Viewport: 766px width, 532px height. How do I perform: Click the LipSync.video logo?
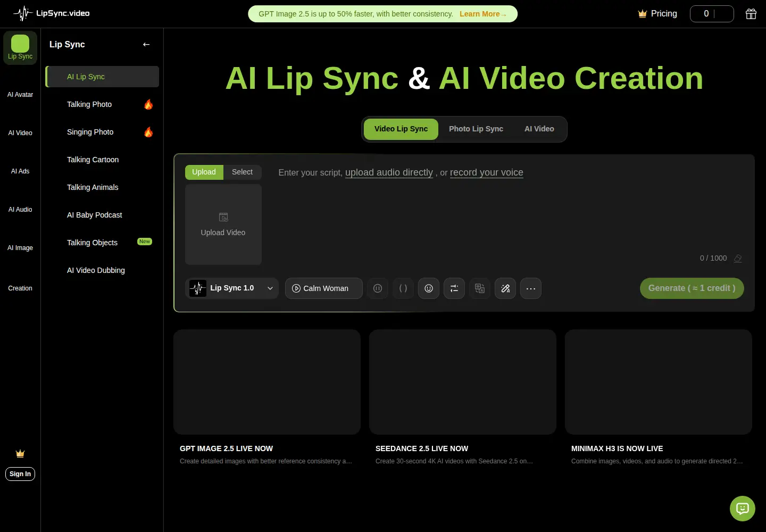[x=52, y=13]
